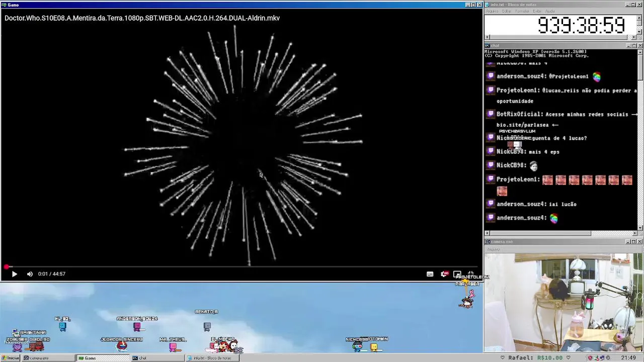
Task: Open Formatar menu in Bloco de notas
Action: click(522, 11)
